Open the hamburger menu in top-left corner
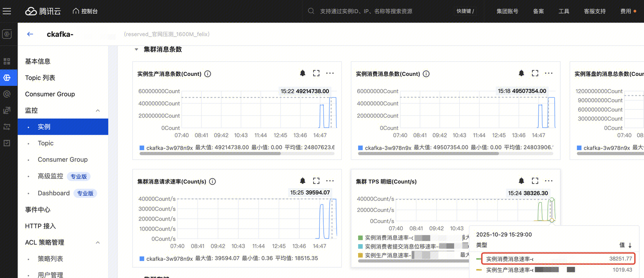The width and height of the screenshot is (644, 278). pyautogui.click(x=7, y=11)
